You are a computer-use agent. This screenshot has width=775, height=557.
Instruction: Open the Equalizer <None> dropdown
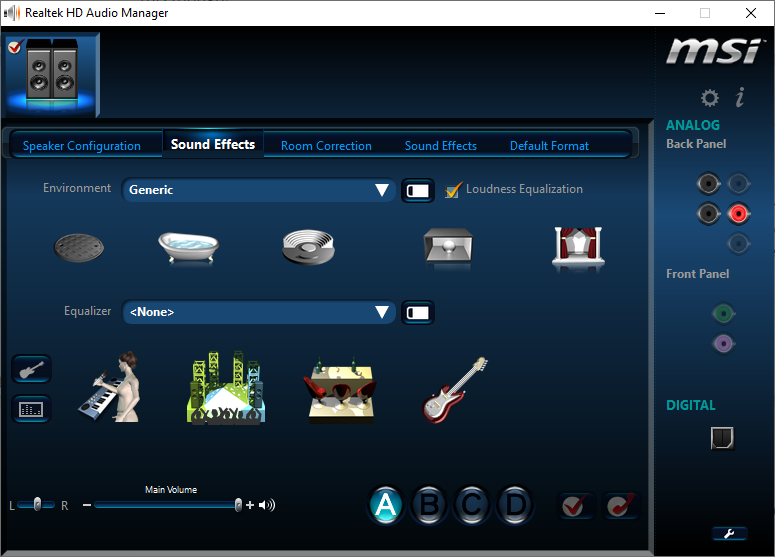point(258,312)
